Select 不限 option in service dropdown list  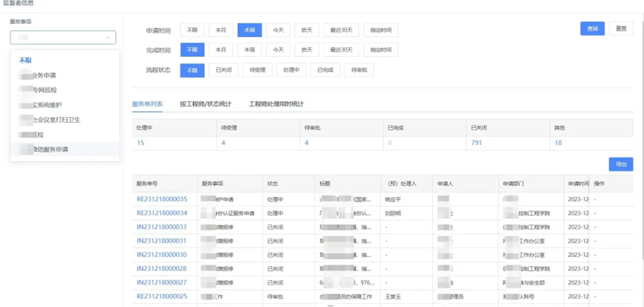click(25, 60)
